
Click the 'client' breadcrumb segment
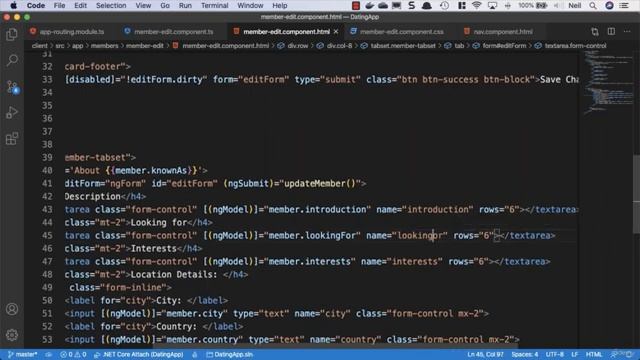tap(40, 46)
